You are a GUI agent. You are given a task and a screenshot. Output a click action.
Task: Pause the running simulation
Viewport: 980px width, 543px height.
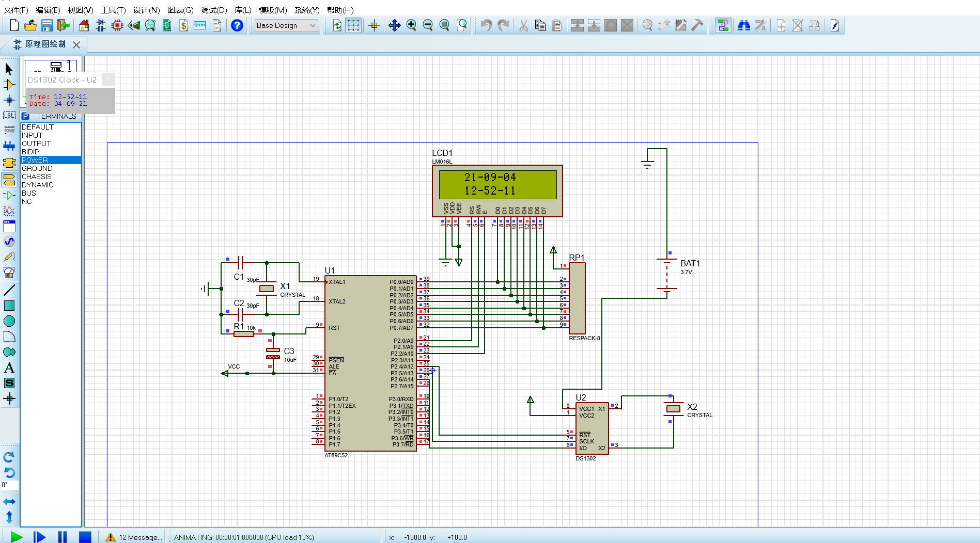click(63, 537)
